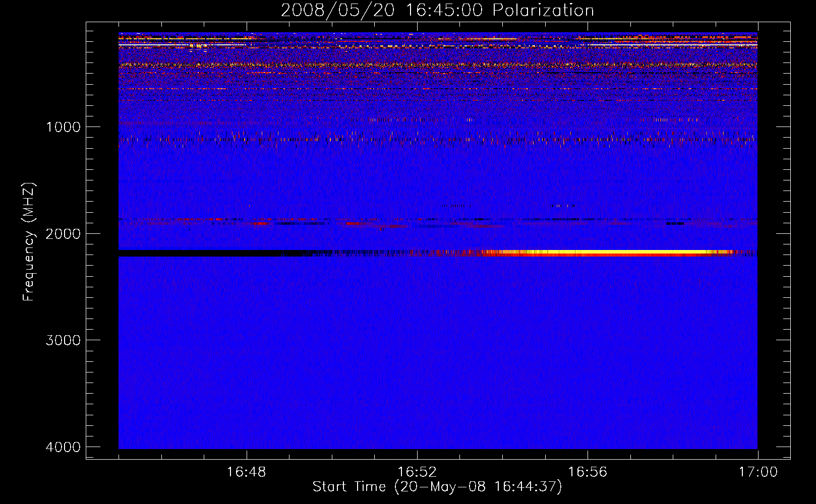816x504 pixels.
Task: Click the plot title '2008/05/20 16:45:00 Polarization'
Action: click(437, 10)
